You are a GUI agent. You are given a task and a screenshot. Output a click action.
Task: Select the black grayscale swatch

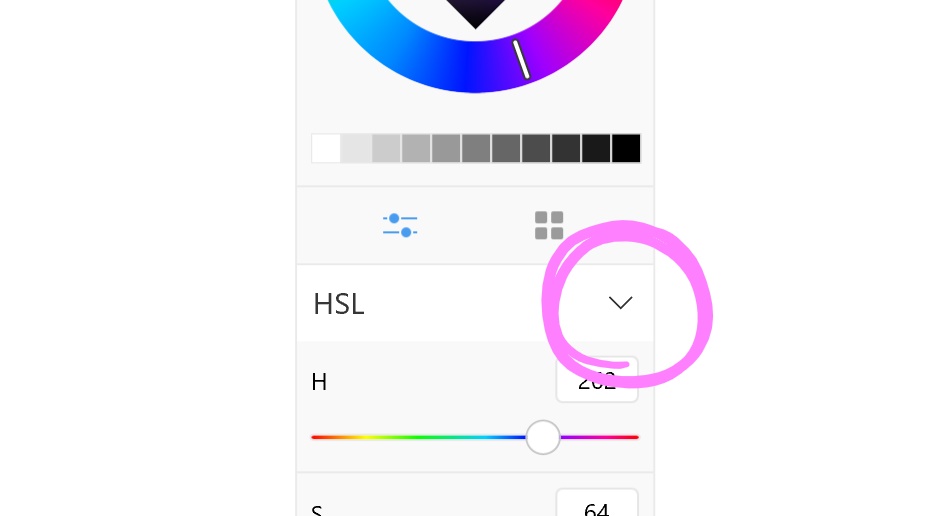[x=626, y=148]
